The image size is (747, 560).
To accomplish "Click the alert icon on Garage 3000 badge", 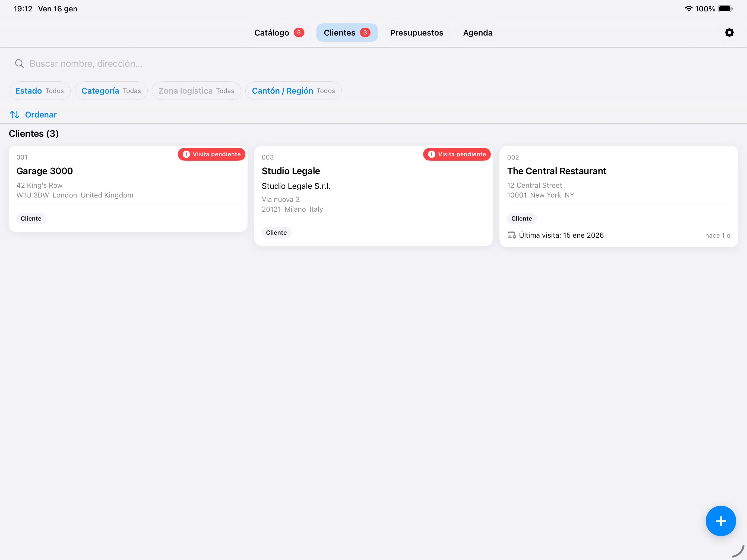I will click(x=186, y=154).
